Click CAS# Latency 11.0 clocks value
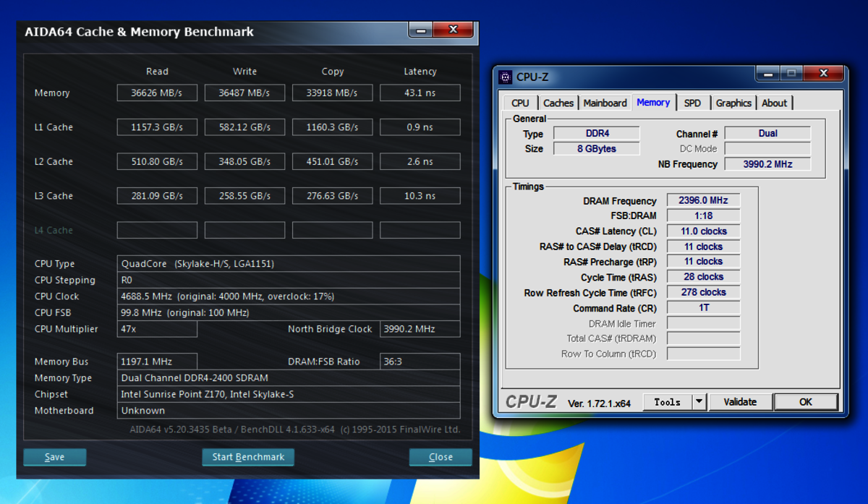868x504 pixels. [x=703, y=231]
